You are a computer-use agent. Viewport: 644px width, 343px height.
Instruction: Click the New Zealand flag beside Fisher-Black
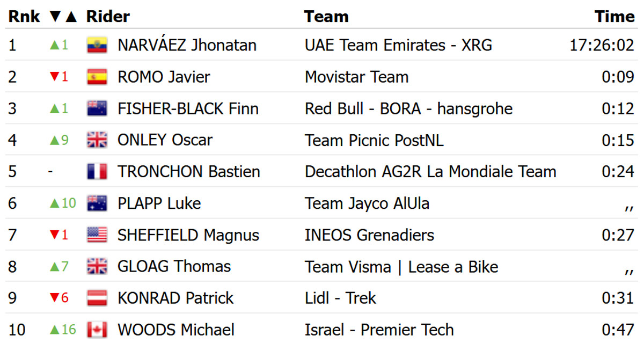click(97, 108)
